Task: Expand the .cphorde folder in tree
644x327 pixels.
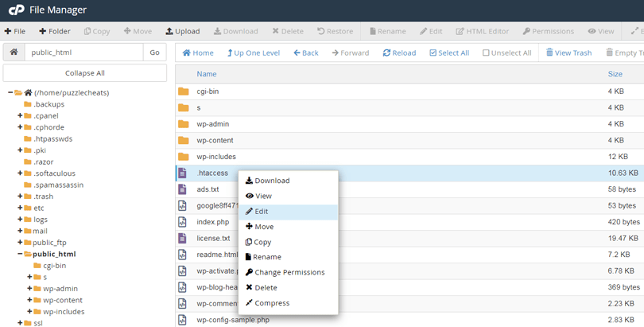Action: tap(20, 127)
